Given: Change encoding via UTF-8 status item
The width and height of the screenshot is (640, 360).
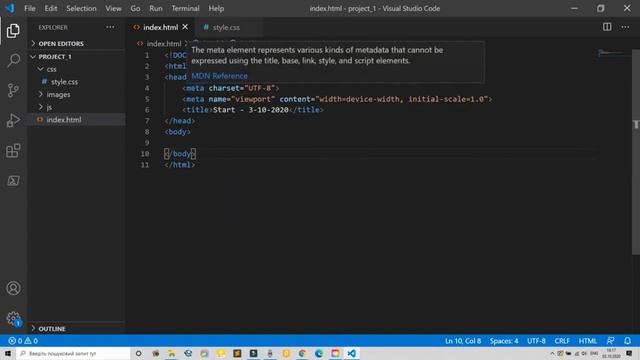Looking at the screenshot, I should click(536, 341).
